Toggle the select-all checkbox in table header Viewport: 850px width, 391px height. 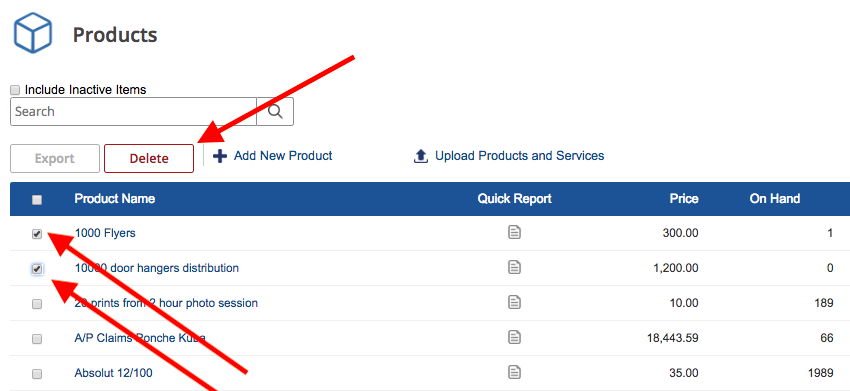pos(37,200)
